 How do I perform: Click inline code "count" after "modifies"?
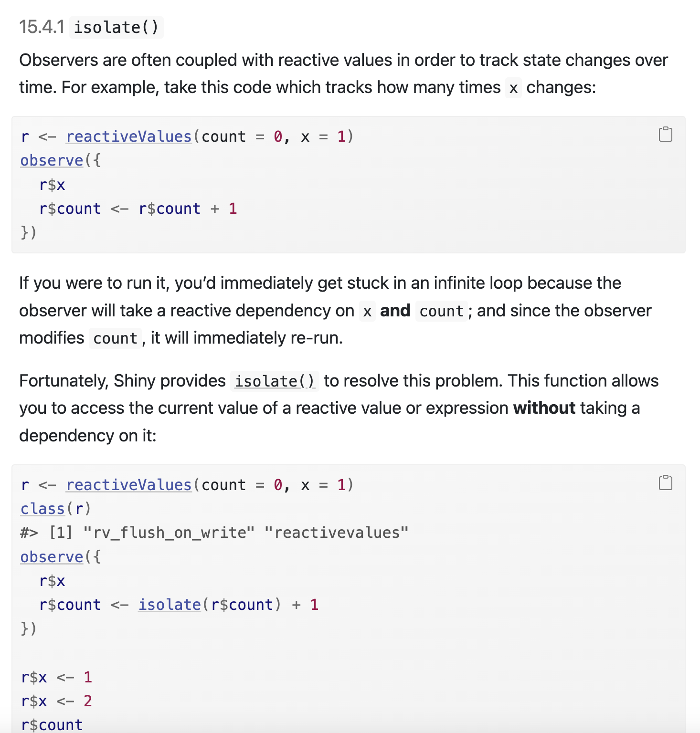tap(115, 338)
